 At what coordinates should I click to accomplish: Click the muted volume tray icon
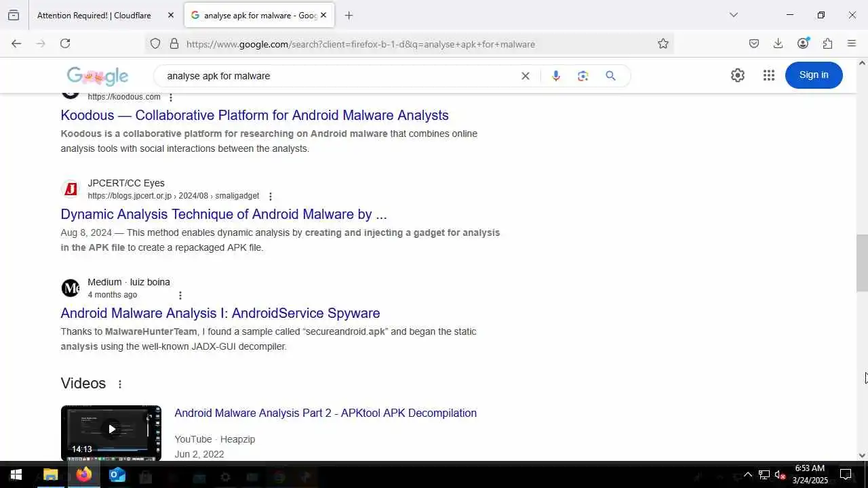pyautogui.click(x=780, y=474)
